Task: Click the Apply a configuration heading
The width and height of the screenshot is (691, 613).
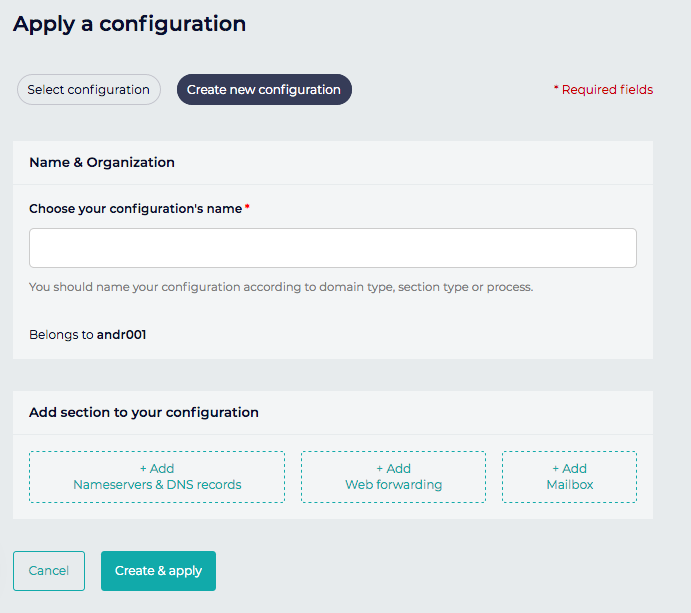Action: point(130,24)
